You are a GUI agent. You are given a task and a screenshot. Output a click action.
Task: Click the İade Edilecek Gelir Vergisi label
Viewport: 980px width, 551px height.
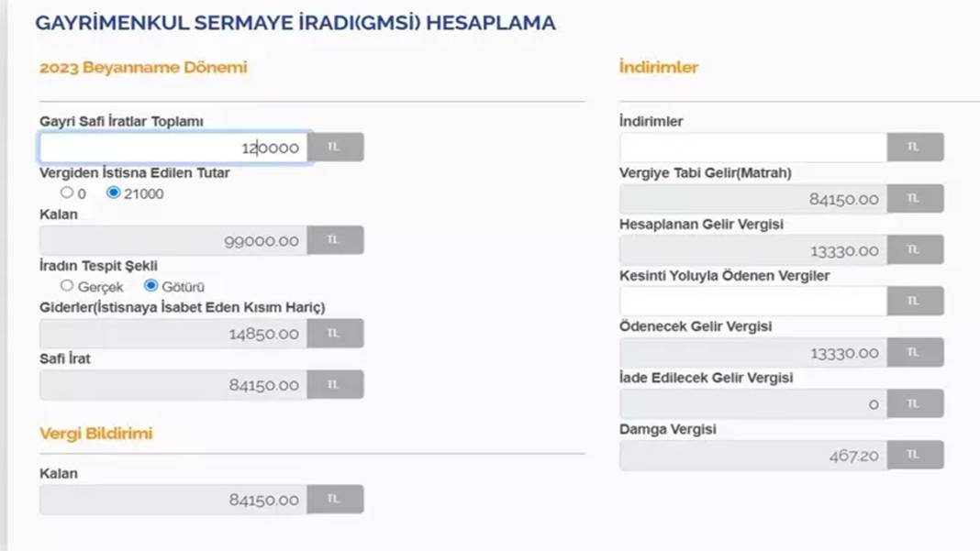tap(707, 378)
